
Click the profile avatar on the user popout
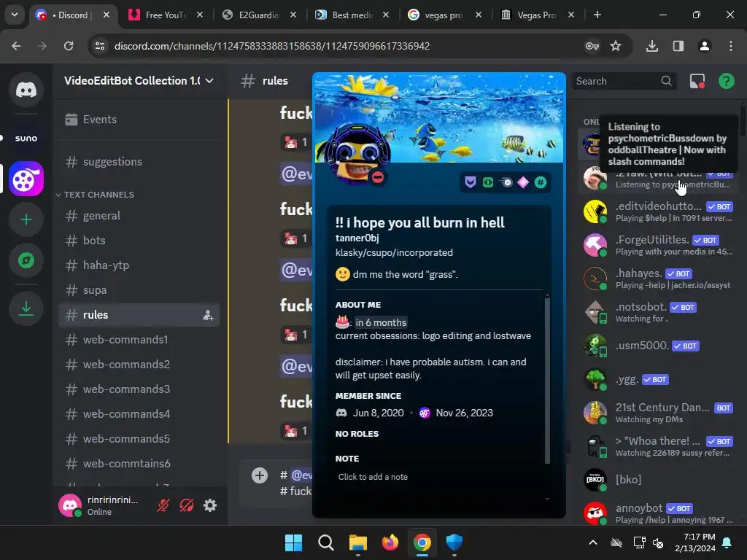357,155
